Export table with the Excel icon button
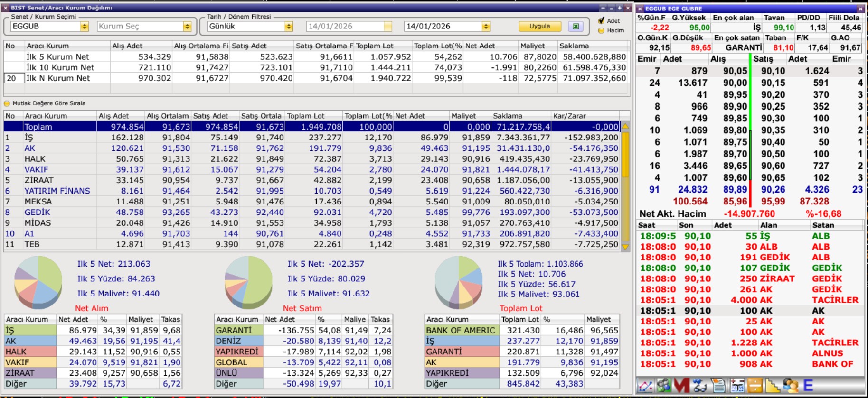Viewport: 868px width, 398px height. coord(576,27)
